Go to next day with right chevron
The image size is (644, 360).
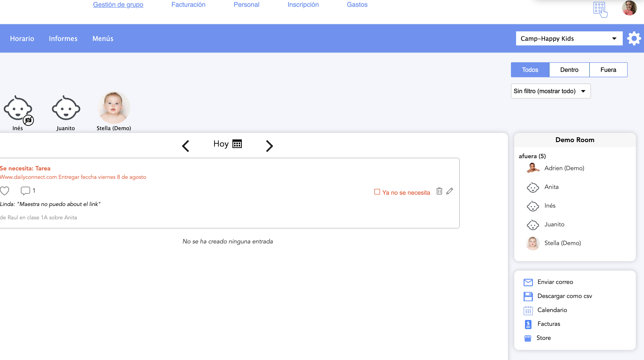pos(269,146)
